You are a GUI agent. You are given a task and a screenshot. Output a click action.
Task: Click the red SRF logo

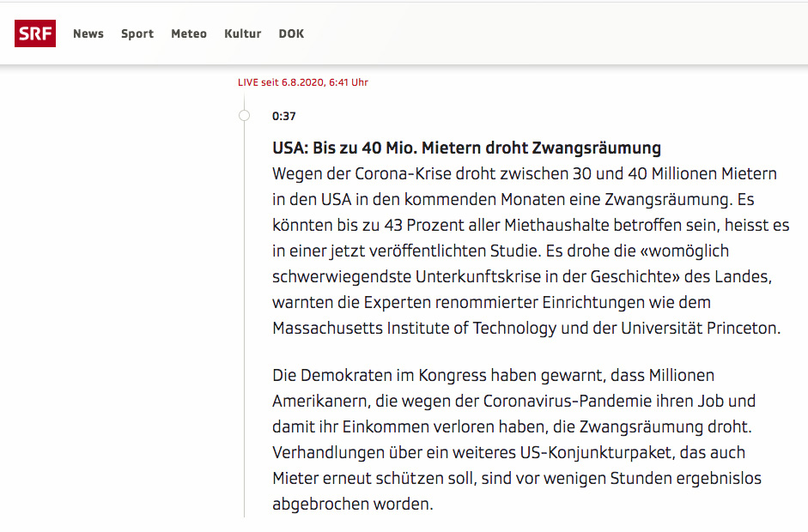point(35,33)
